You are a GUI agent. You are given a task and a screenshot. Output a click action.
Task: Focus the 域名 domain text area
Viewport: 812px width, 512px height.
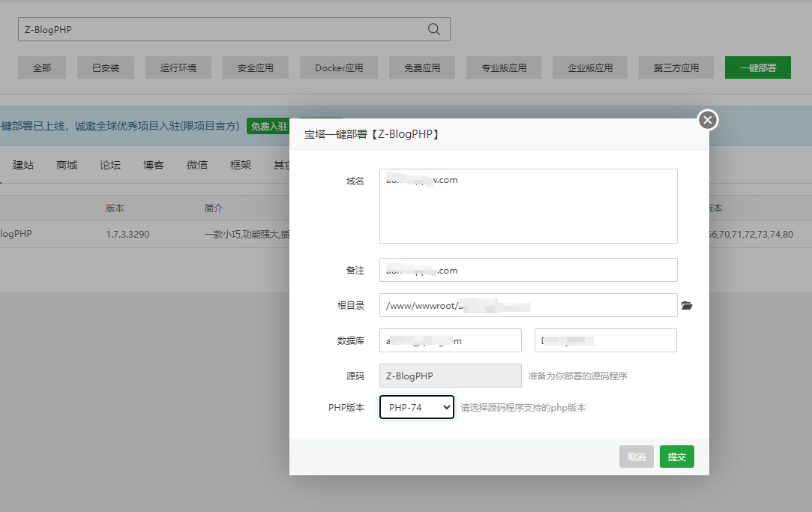(529, 206)
